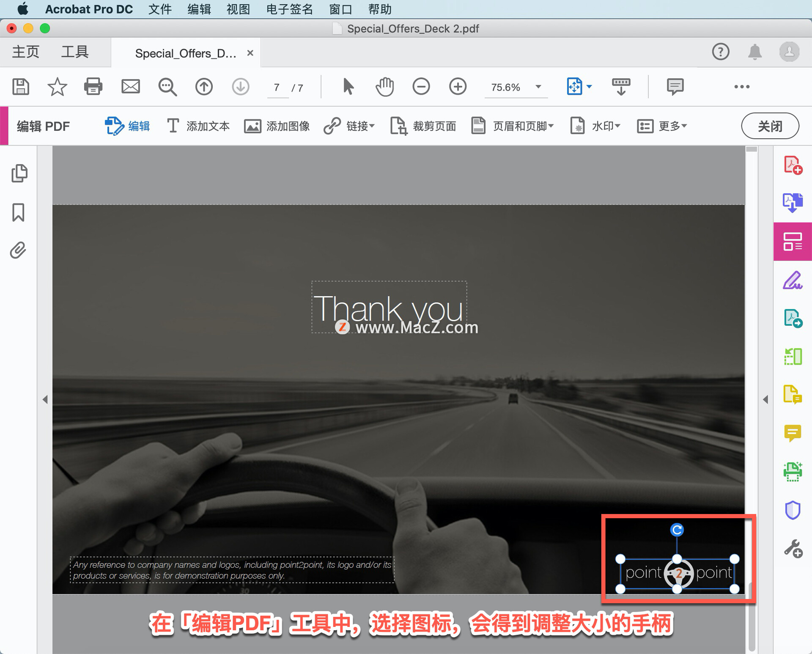Screen dimensions: 812x654
Task: Click the 添加图像 button
Action: tap(277, 126)
